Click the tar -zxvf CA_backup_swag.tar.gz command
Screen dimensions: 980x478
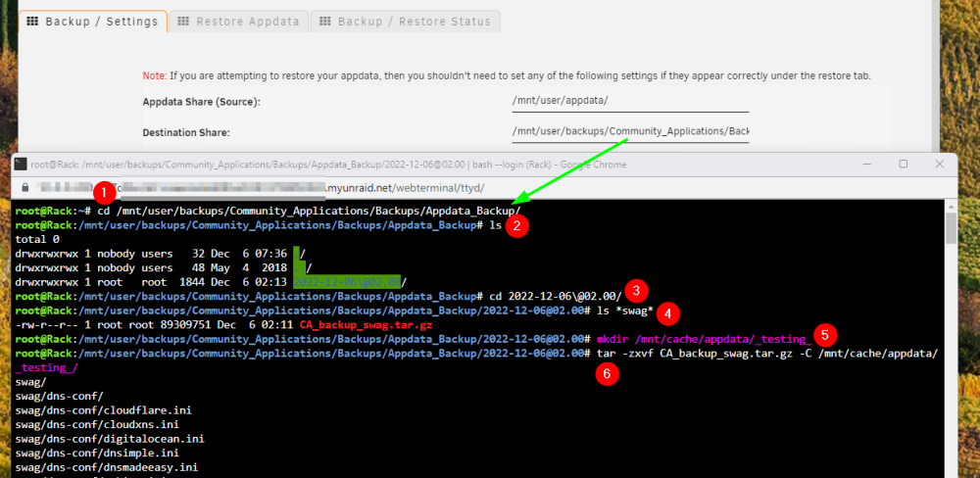click(767, 353)
